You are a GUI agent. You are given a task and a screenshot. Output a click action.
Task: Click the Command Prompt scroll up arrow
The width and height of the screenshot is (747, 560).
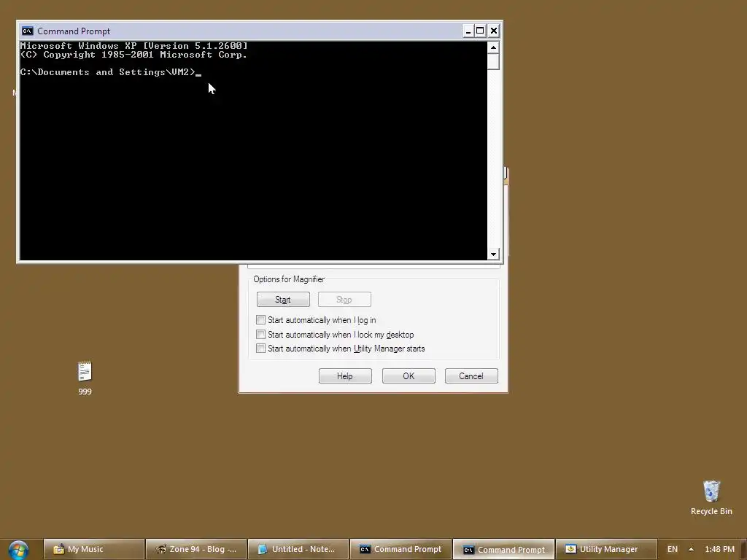[493, 47]
